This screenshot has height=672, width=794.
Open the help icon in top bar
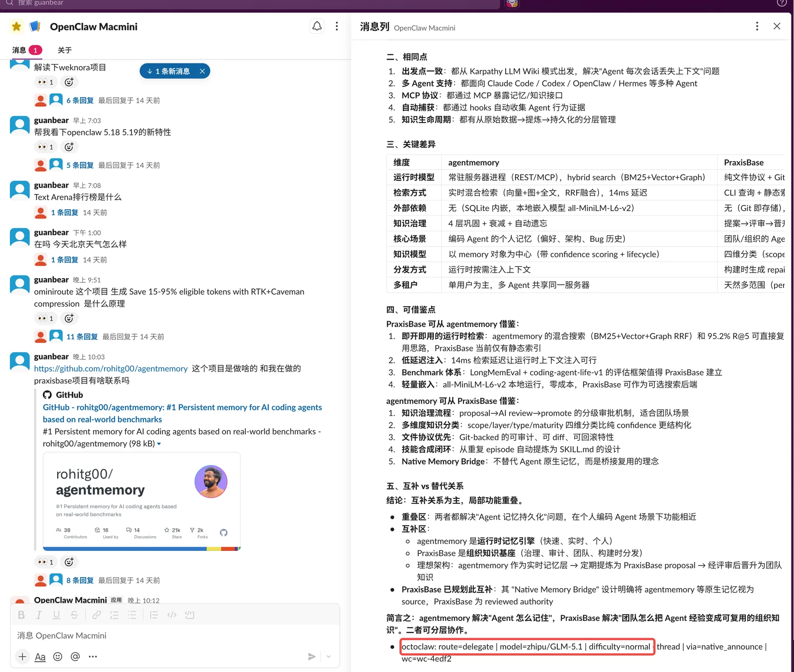782,3
